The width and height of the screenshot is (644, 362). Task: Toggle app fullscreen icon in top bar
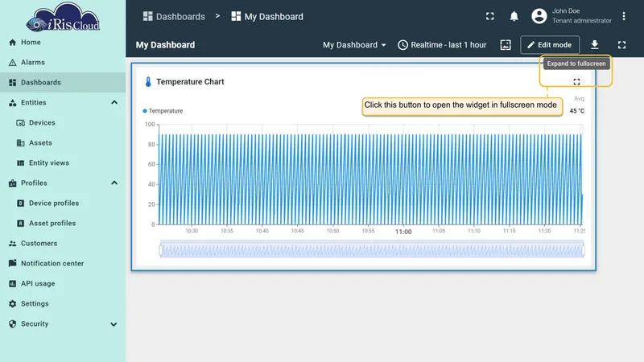[x=490, y=16]
